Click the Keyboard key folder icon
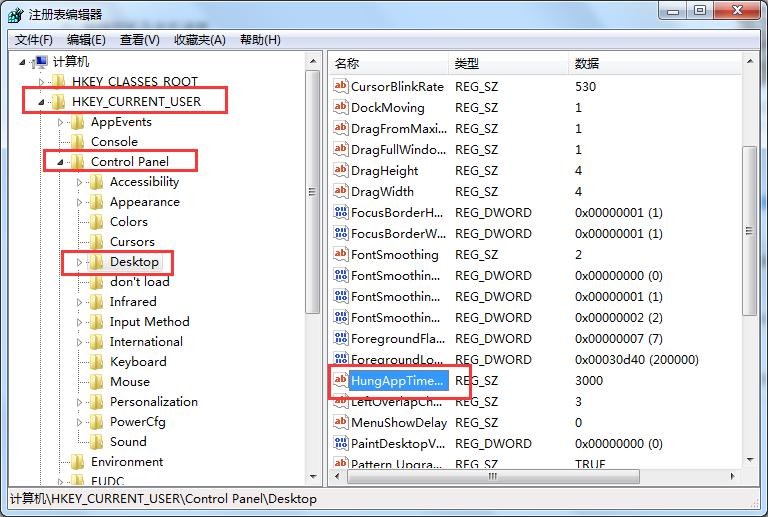The height and width of the screenshot is (517, 768). click(x=97, y=361)
